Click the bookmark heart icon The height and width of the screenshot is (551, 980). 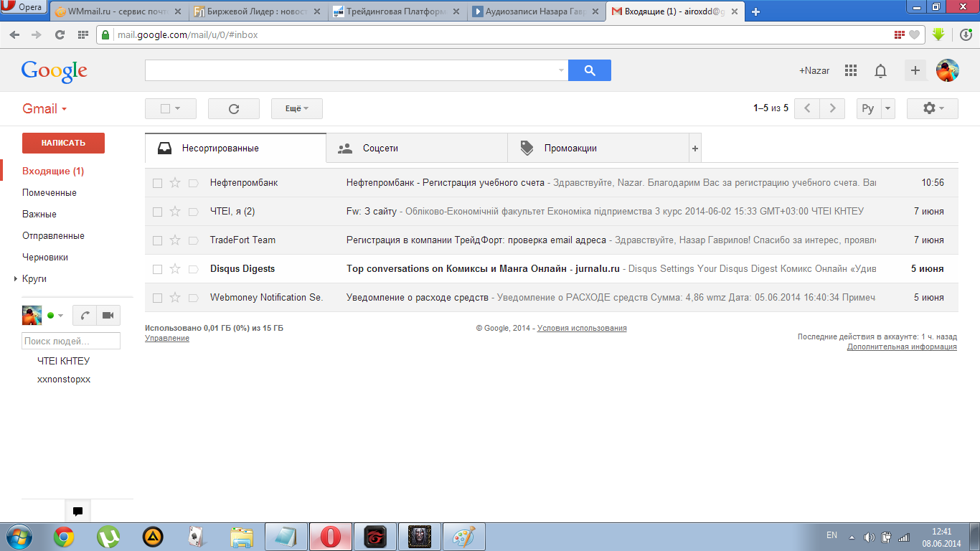click(914, 34)
